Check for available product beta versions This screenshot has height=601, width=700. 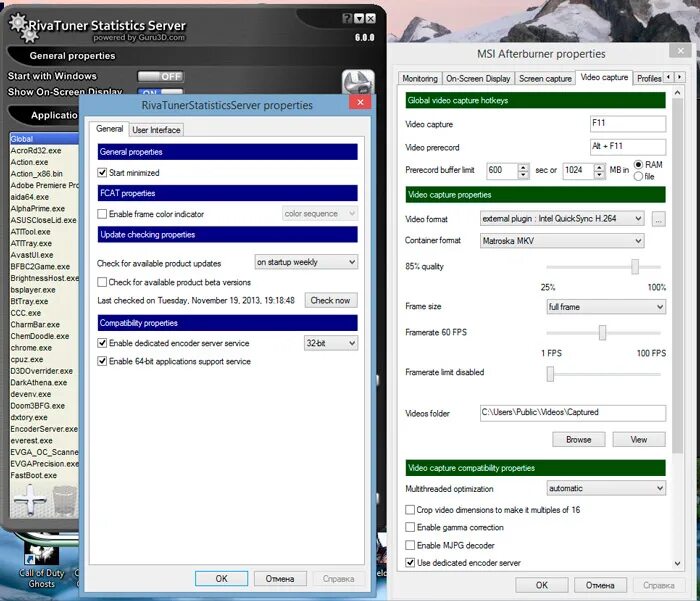click(102, 282)
